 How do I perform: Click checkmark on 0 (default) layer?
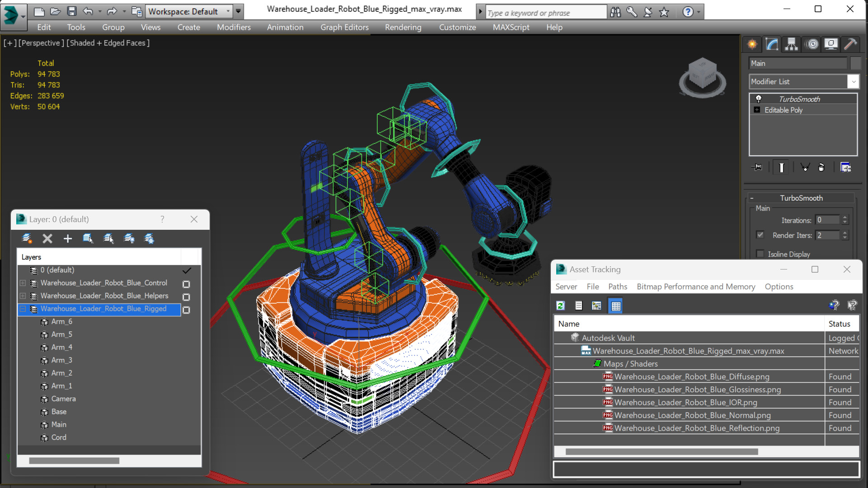click(187, 270)
